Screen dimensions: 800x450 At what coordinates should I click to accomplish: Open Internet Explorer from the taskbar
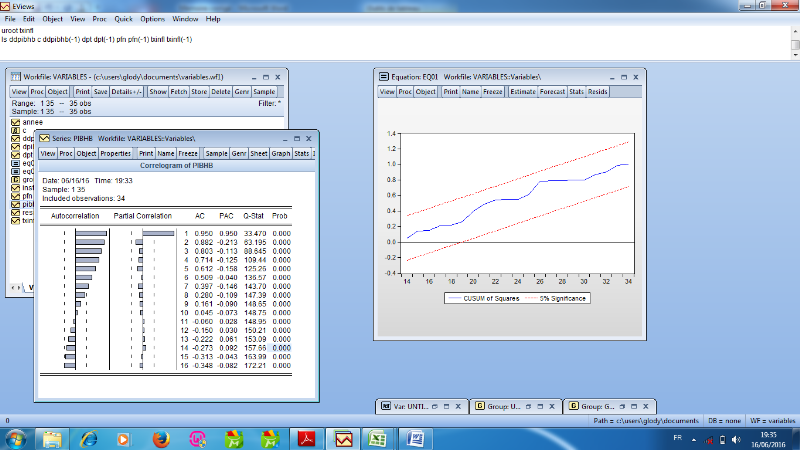coord(87,438)
